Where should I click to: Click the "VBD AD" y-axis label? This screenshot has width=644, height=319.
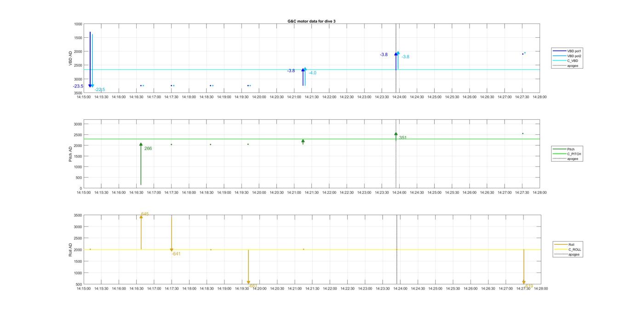(x=71, y=58)
